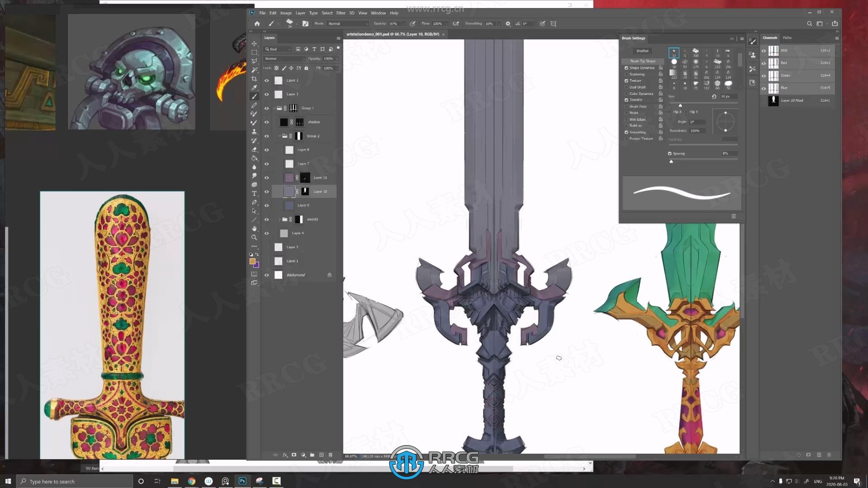868x488 pixels.
Task: Hide the shadow layer
Action: tap(267, 122)
